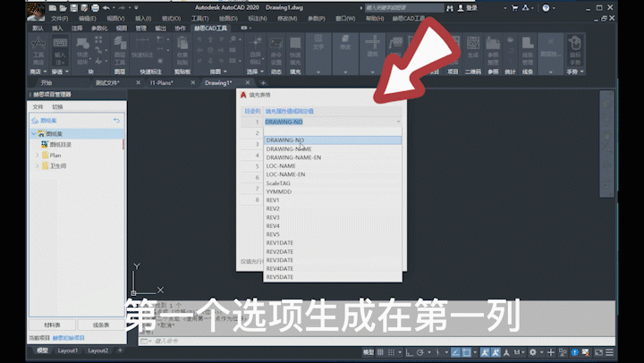Image resolution: width=644 pixels, height=363 pixels.
Task: Open the 文件(F) menu
Action: [x=60, y=19]
